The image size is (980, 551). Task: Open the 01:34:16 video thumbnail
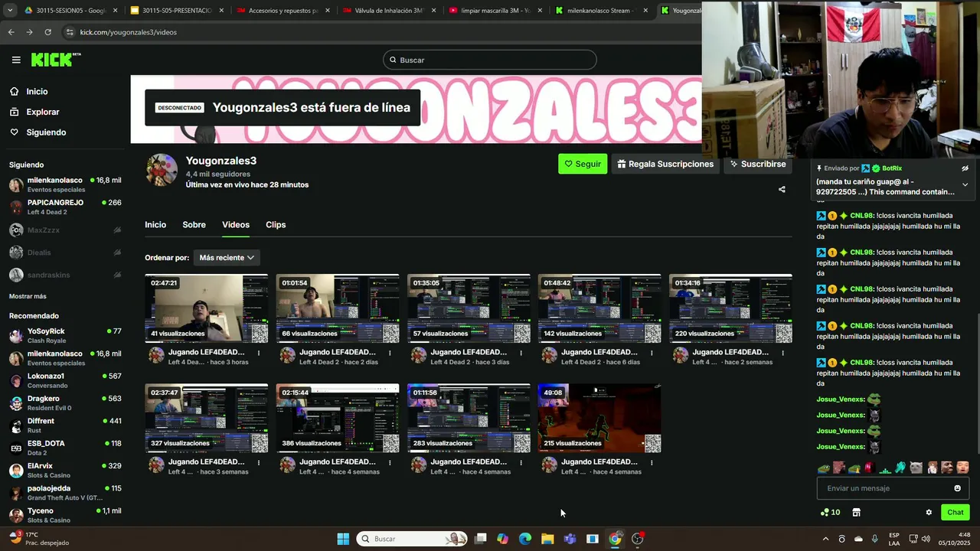click(x=730, y=308)
